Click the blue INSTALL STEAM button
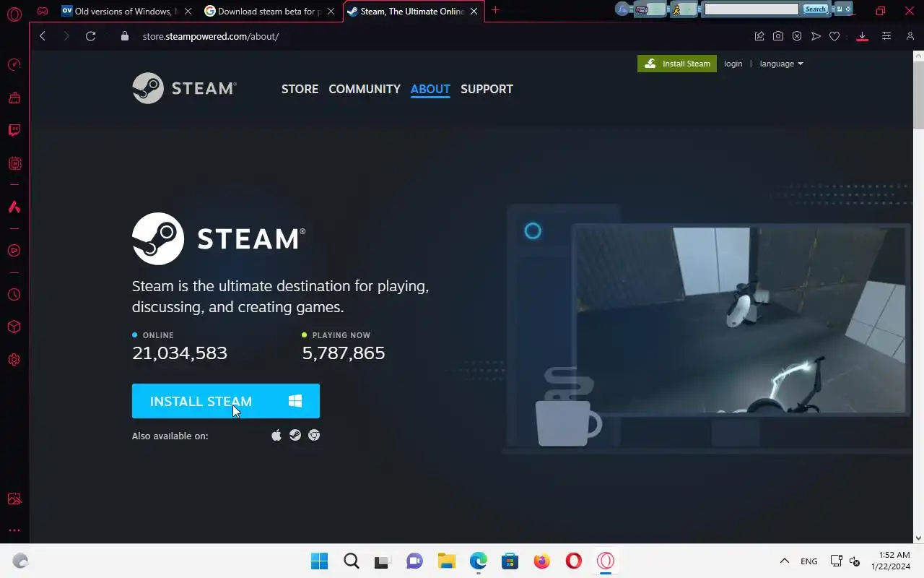Image resolution: width=924 pixels, height=578 pixels. pos(226,401)
